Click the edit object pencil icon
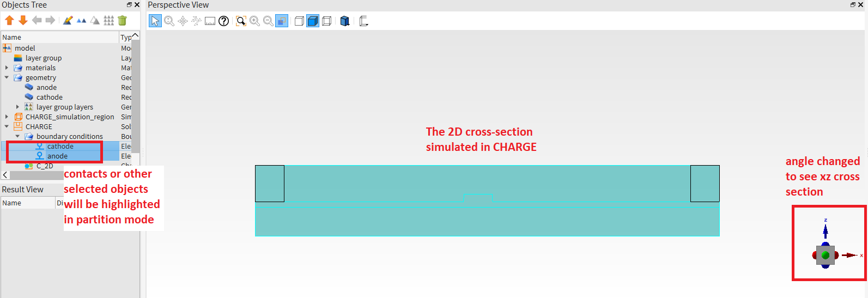 click(68, 21)
